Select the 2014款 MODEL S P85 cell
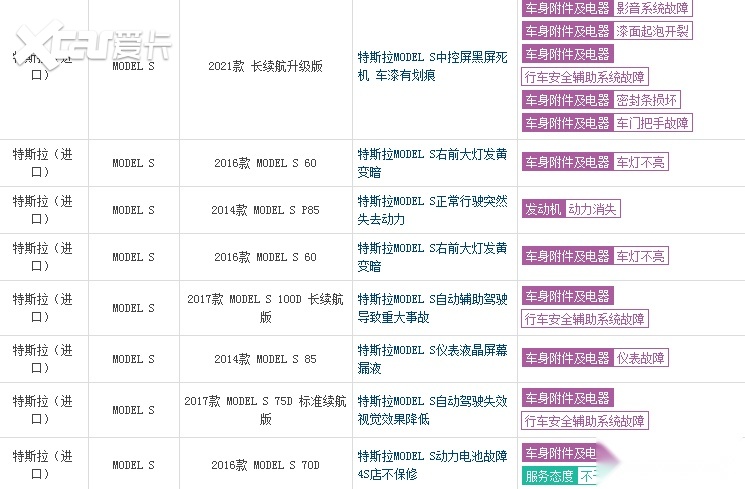The height and width of the screenshot is (489, 745). [x=266, y=210]
